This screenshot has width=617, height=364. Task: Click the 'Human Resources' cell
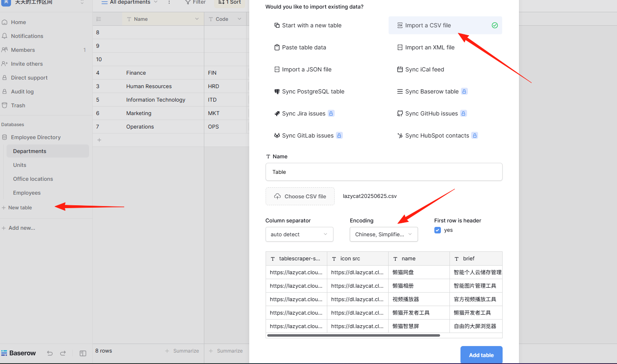pos(163,86)
